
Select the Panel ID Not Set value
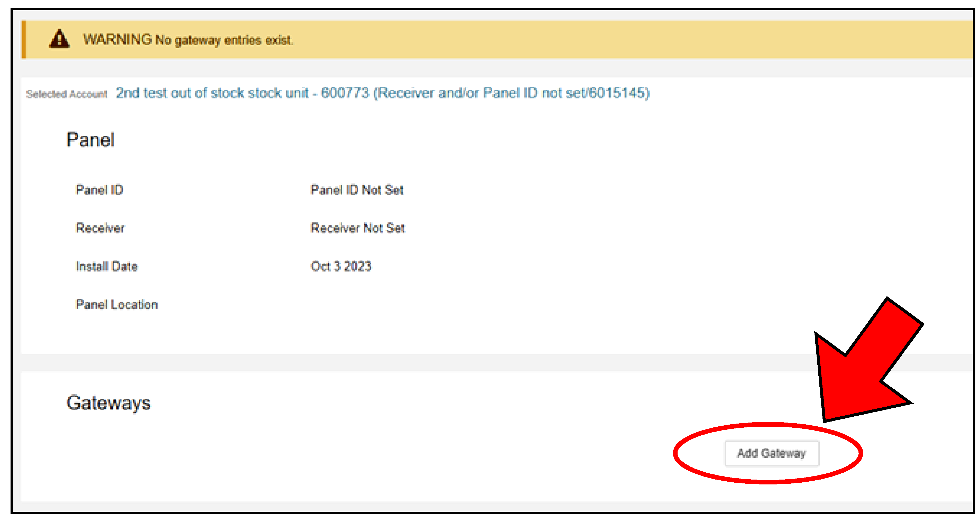point(357,190)
